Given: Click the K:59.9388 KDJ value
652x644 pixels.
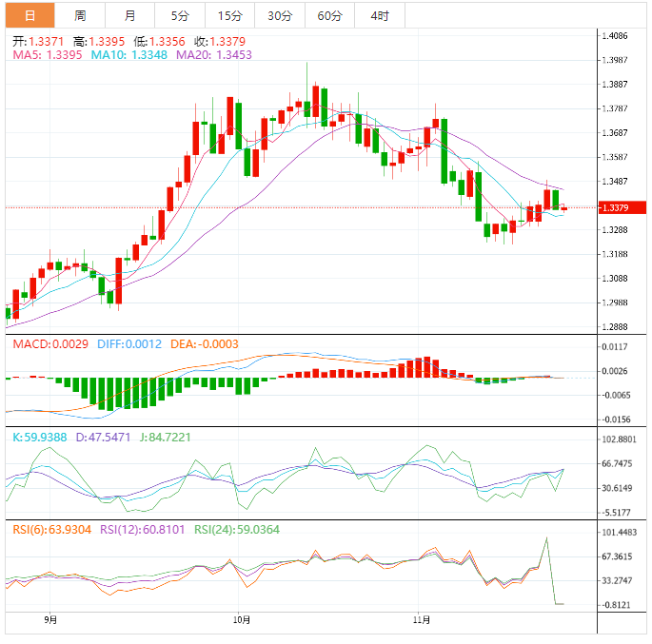Looking at the screenshot, I should tap(40, 437).
